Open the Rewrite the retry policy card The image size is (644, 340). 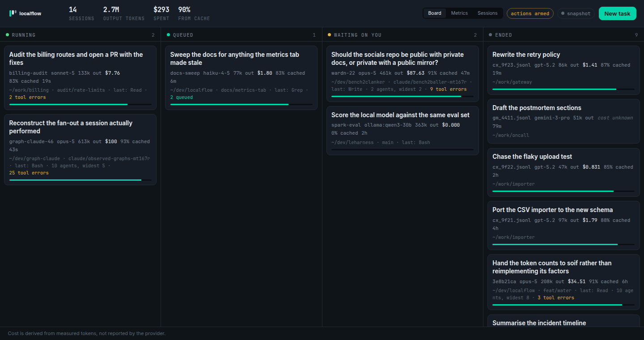pos(563,70)
